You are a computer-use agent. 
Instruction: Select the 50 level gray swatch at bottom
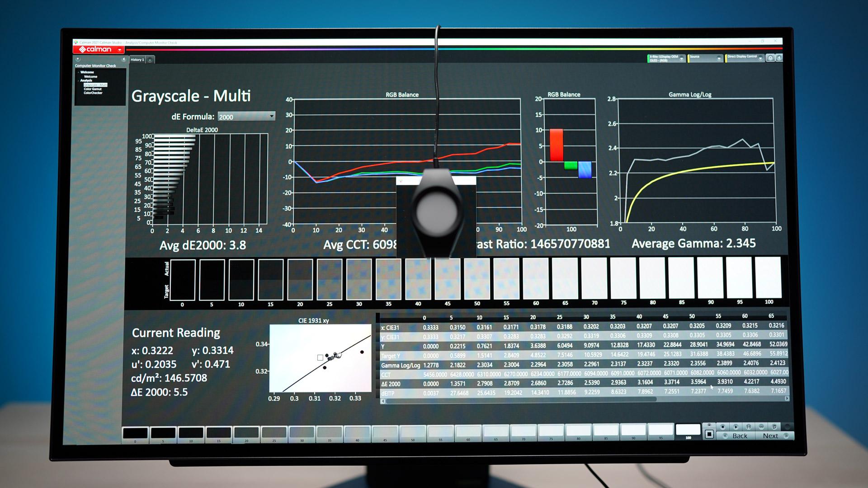tap(413, 433)
